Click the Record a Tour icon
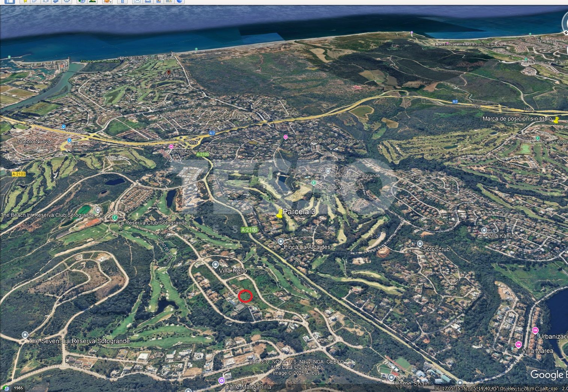568x392 pixels. (x=67, y=1)
